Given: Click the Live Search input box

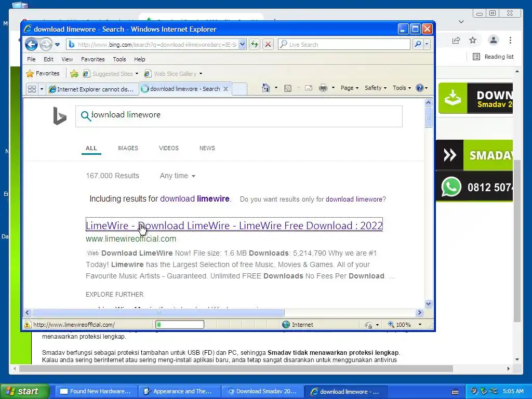Looking at the screenshot, I should (x=344, y=45).
